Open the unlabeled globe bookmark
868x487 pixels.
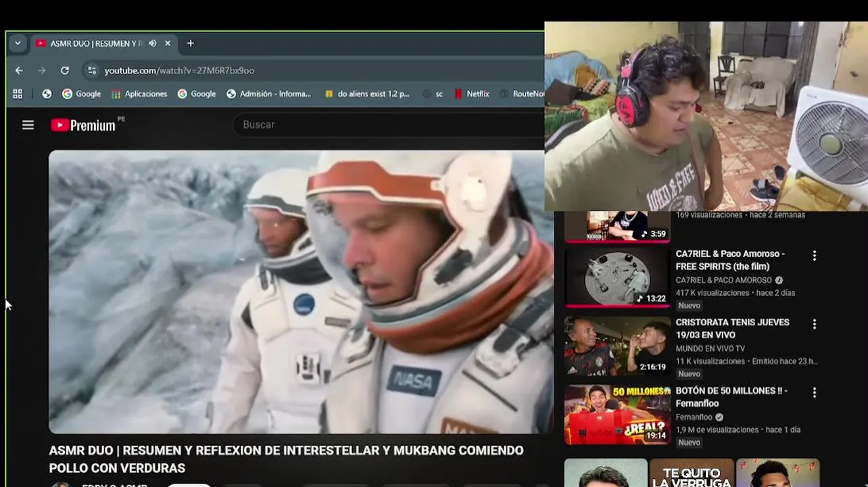point(47,94)
